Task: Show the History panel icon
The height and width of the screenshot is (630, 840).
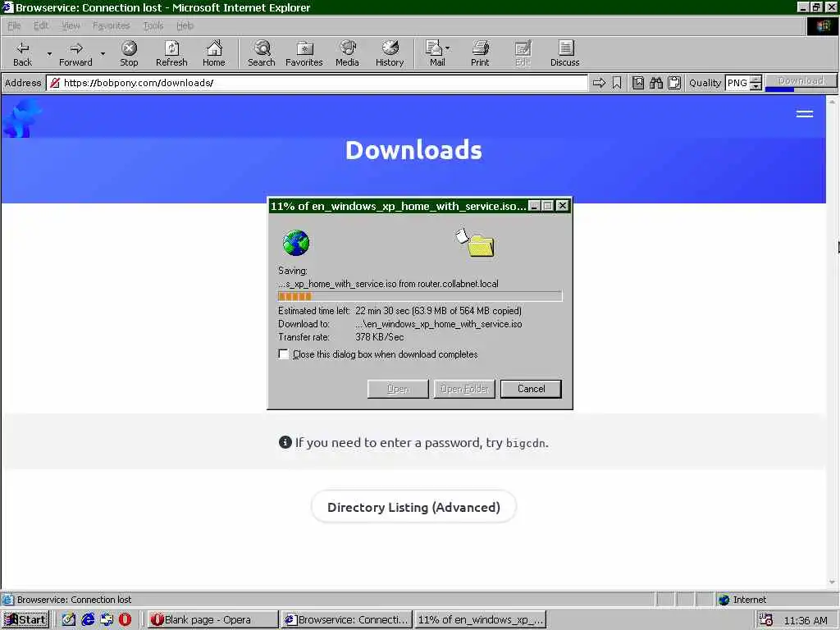Action: pos(390,53)
